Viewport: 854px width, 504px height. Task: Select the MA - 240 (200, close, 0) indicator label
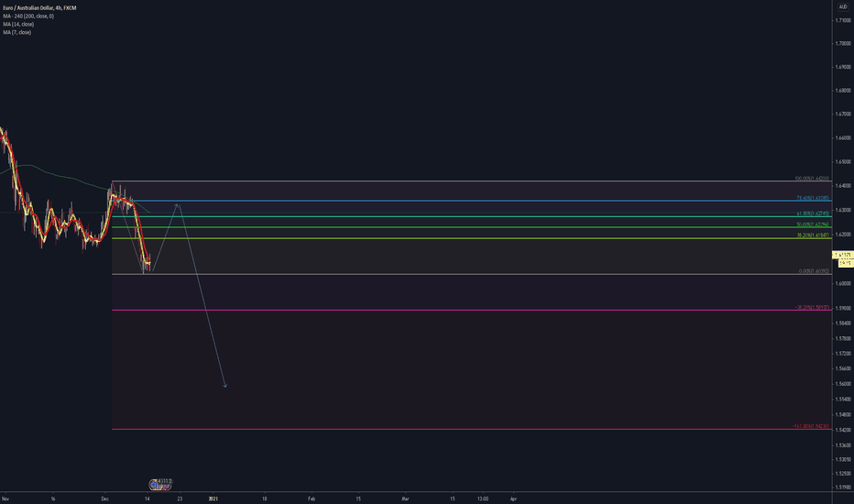tap(28, 16)
